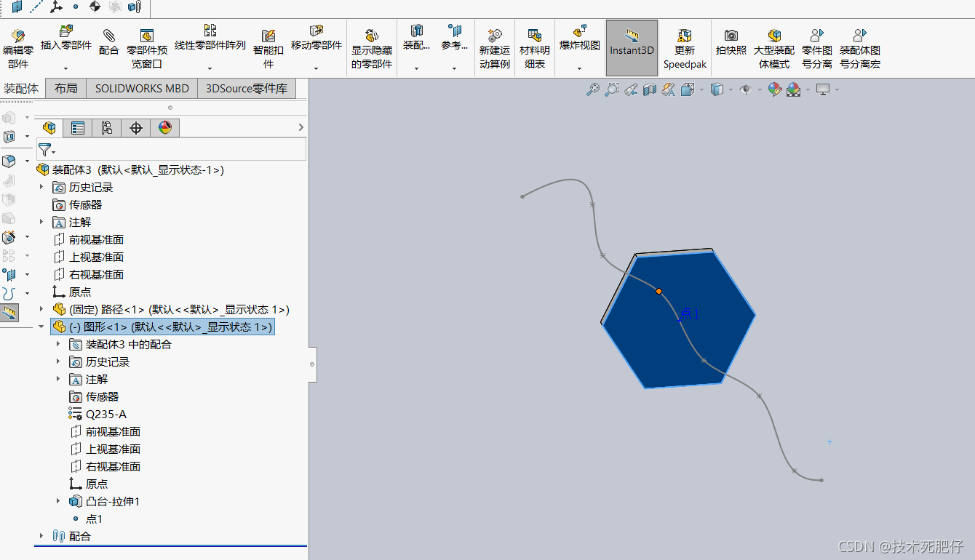
Task: Expand 凸台-拉伸1 feature
Action: click(x=58, y=501)
